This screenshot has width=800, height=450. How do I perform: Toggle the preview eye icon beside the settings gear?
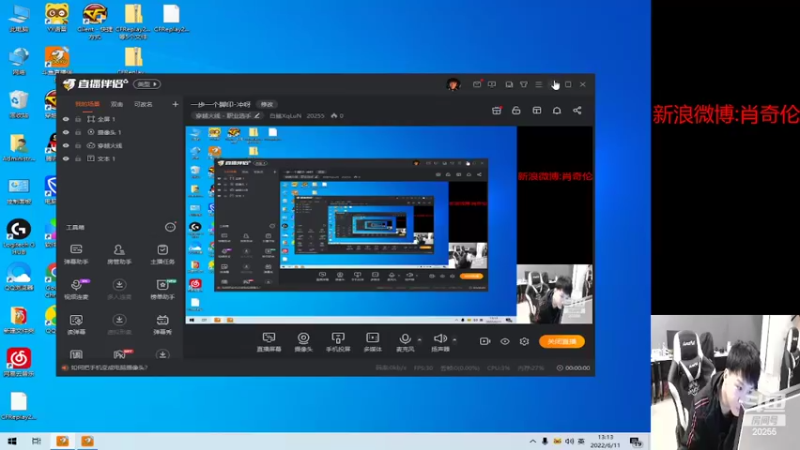[x=505, y=341]
